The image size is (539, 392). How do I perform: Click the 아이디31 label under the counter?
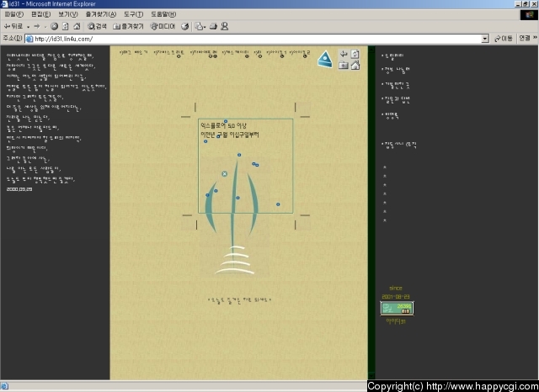[396, 321]
